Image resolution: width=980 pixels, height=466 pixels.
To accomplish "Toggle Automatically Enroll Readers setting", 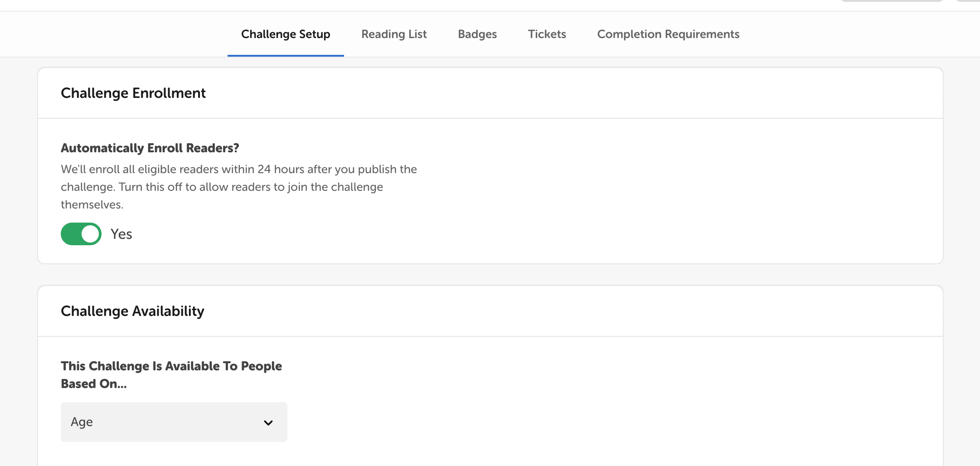I will (81, 234).
